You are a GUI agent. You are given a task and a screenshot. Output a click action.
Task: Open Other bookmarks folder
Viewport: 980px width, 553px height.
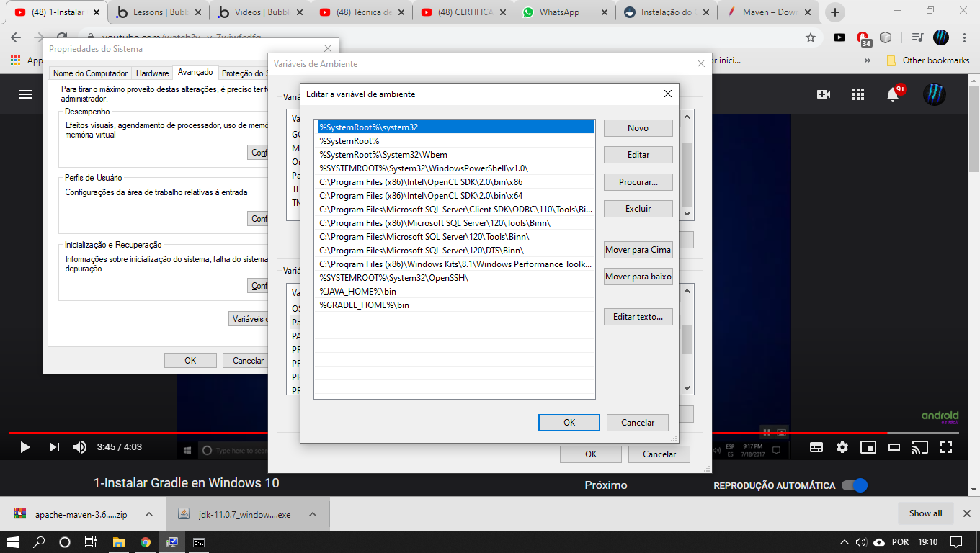tap(928, 60)
